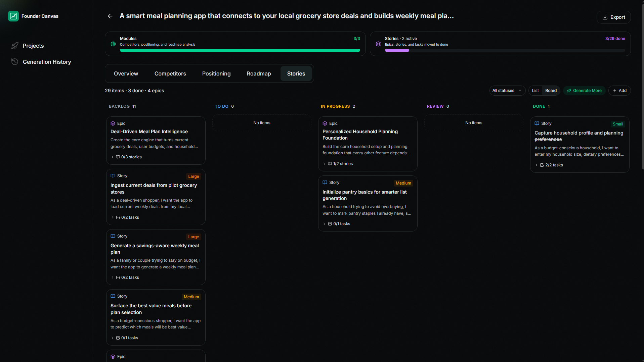Screen dimensions: 644x362
Task: Click the 0/3 stories book icon
Action: click(118, 157)
